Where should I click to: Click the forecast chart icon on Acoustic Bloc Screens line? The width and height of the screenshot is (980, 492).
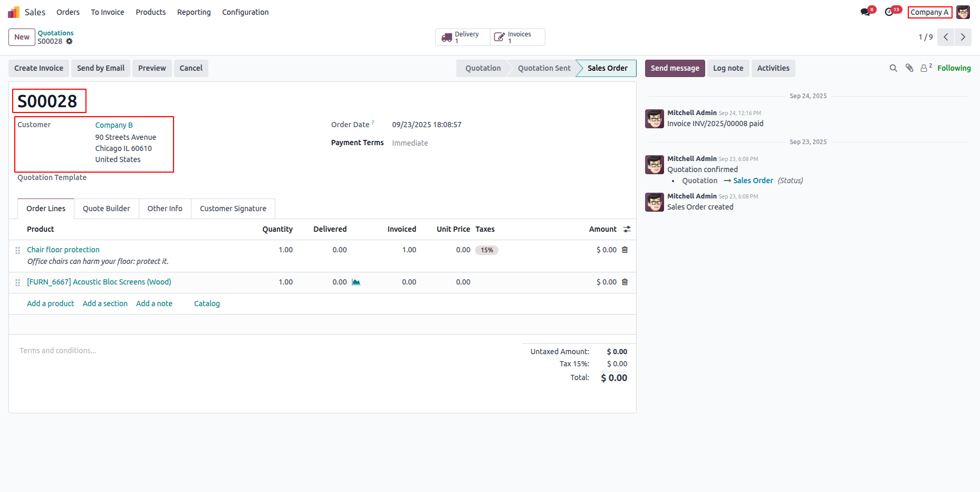(356, 282)
